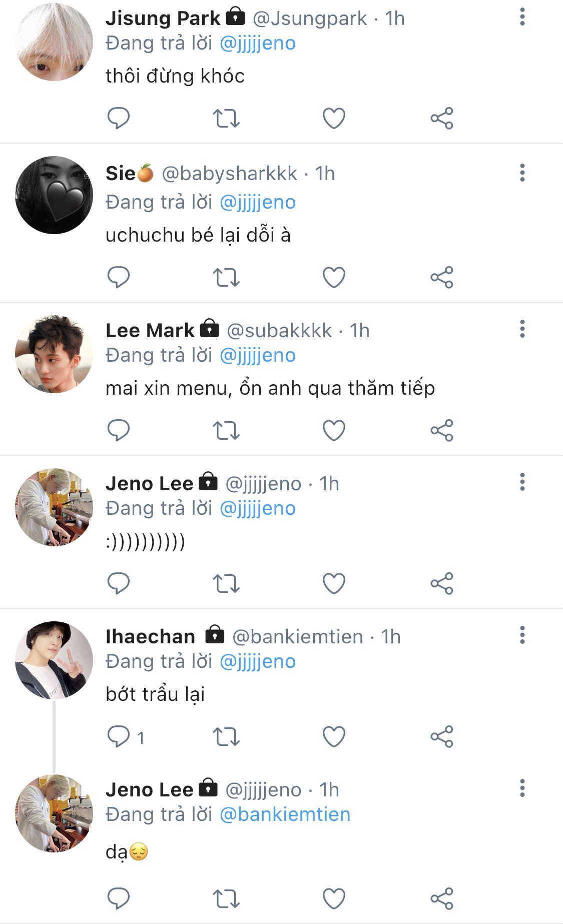The width and height of the screenshot is (563, 924).
Task: Open more options menu on Sie's tweet
Action: click(522, 173)
